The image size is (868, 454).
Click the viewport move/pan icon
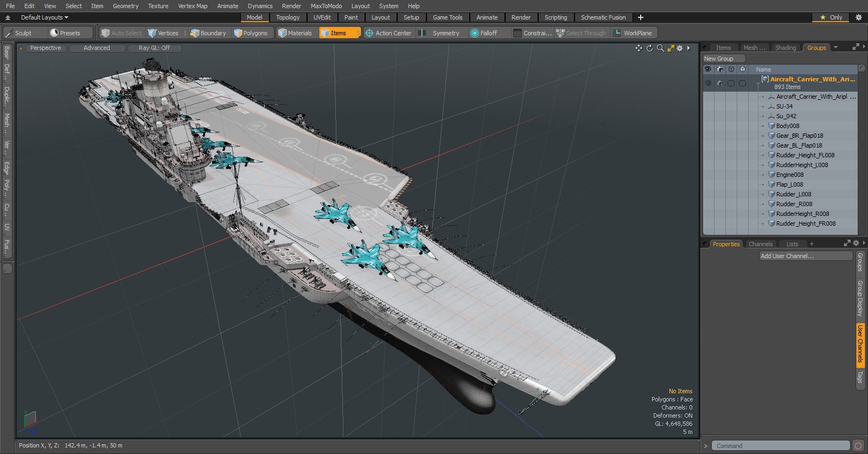click(639, 48)
